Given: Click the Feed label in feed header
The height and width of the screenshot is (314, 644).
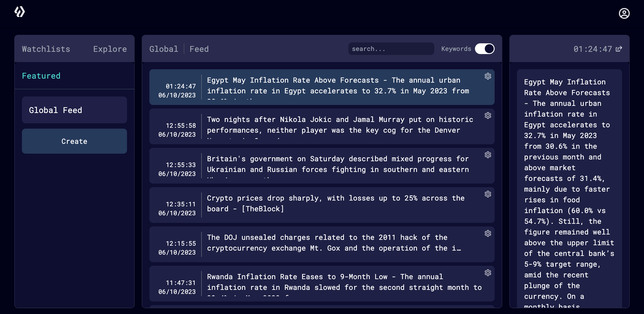Looking at the screenshot, I should click(199, 49).
